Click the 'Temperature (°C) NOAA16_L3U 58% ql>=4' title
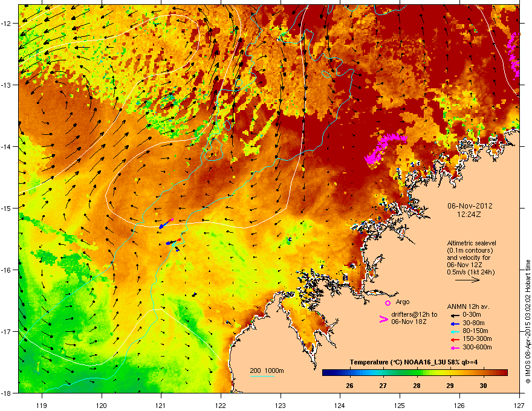The height and width of the screenshot is (411, 532). [x=414, y=362]
